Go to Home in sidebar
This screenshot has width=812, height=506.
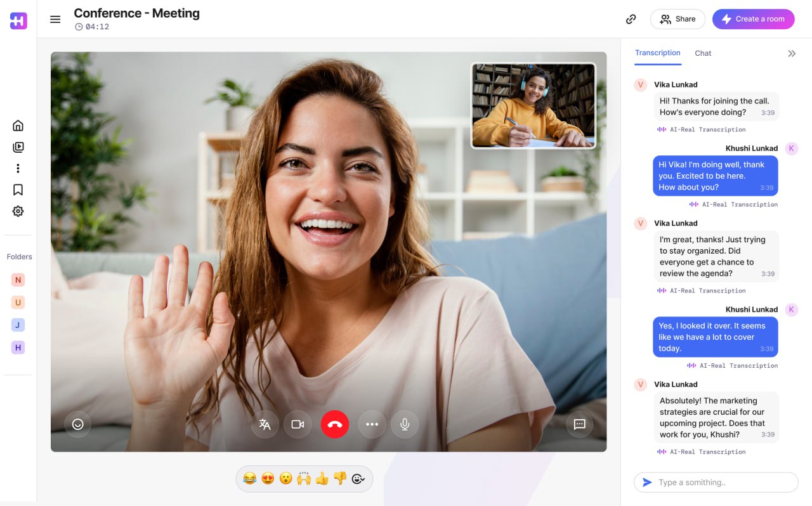(18, 126)
